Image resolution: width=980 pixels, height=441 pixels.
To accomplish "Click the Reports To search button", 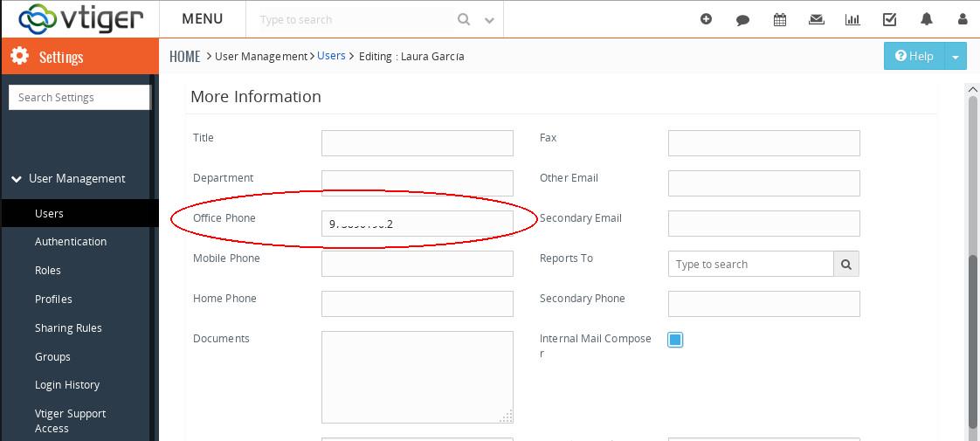I will 845,264.
